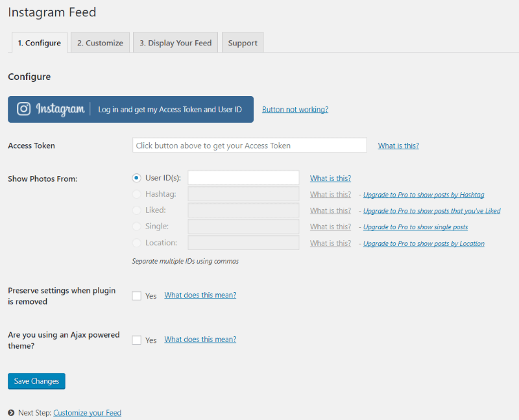The width and height of the screenshot is (519, 420).
Task: Click into the Access Token field
Action: (250, 145)
